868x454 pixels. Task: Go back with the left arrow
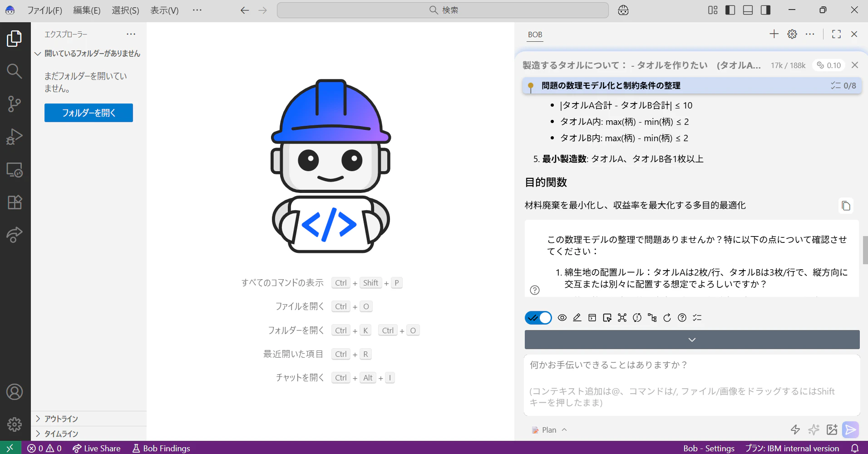pyautogui.click(x=245, y=10)
